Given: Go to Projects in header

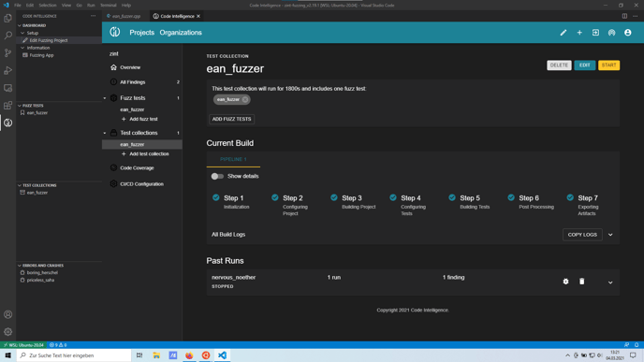Looking at the screenshot, I should tap(141, 33).
